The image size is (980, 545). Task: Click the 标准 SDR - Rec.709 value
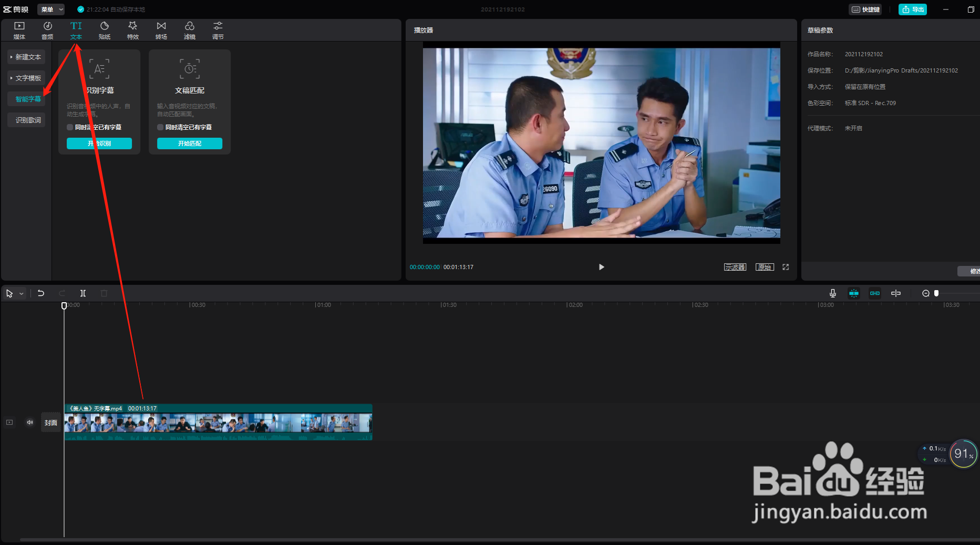(x=870, y=103)
